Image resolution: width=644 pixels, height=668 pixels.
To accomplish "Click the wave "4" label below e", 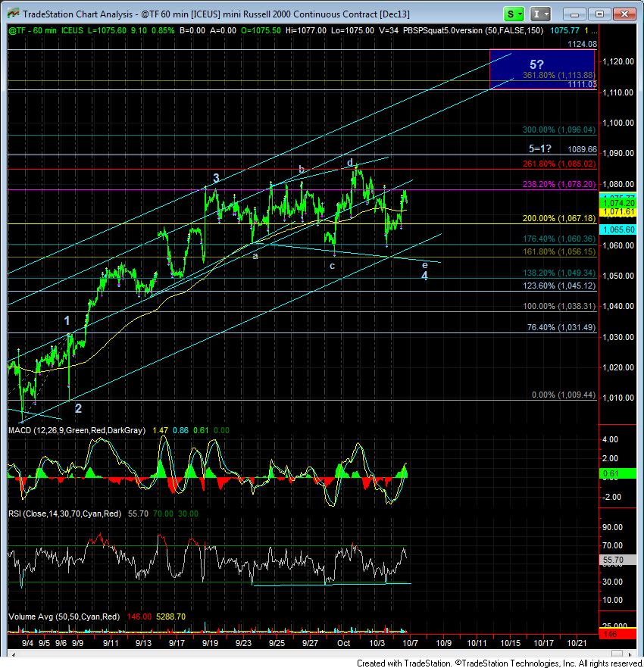I will click(424, 276).
